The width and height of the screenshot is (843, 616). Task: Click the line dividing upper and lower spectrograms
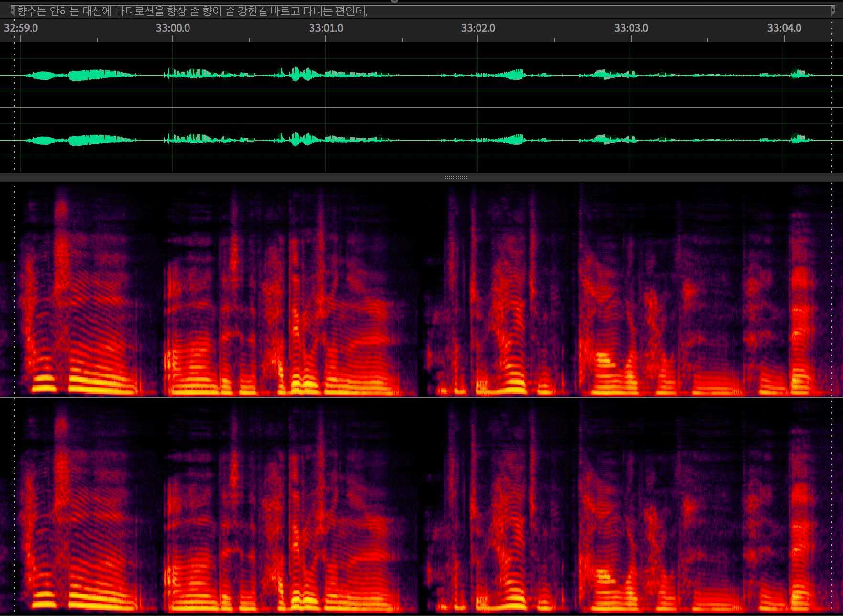[421, 397]
